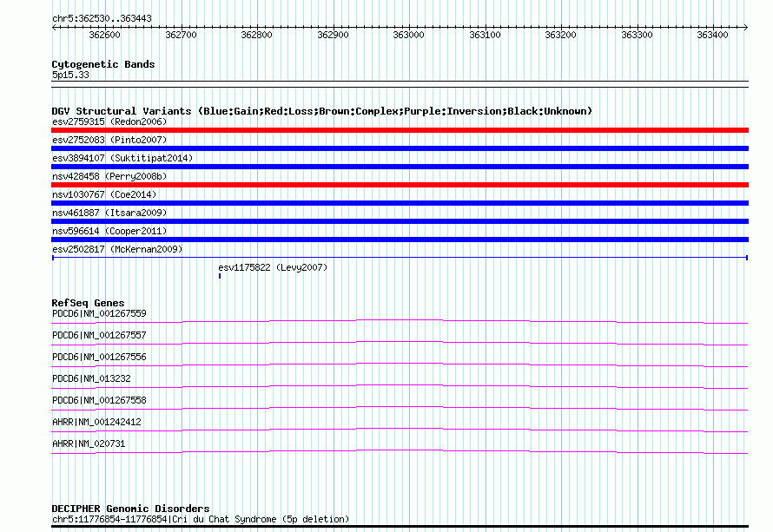Click the small blue marker under esv1175822
This screenshot has width=773, height=532.
point(220,276)
